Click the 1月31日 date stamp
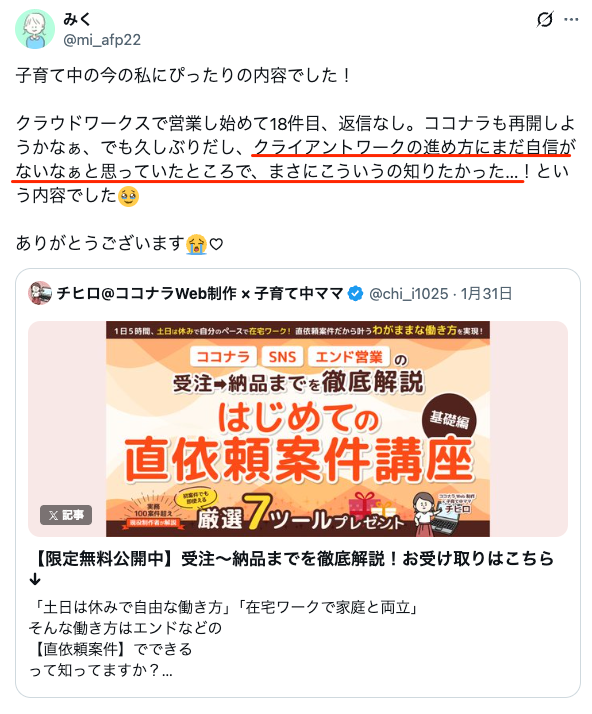 (x=486, y=294)
